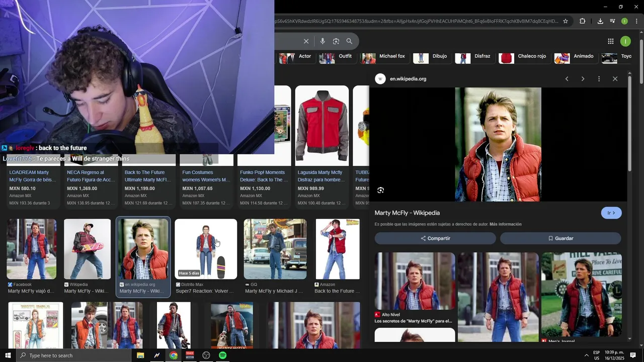Screen dimensions: 644x362
Task: Open Google account avatar on page
Action: coord(625,41)
